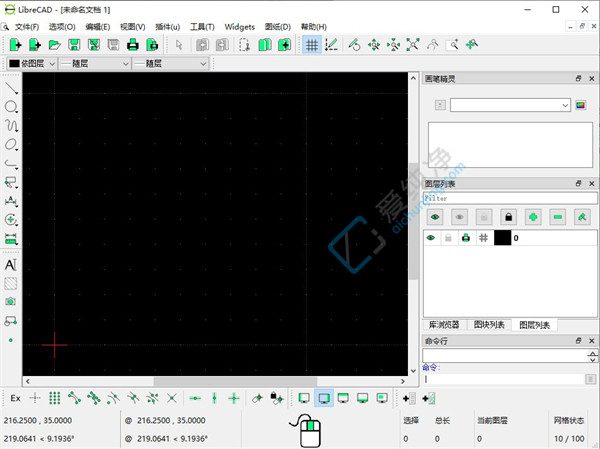Toggle Snap on Grid in bottom toolbar
Image resolution: width=600 pixels, height=449 pixels.
pyautogui.click(x=55, y=398)
